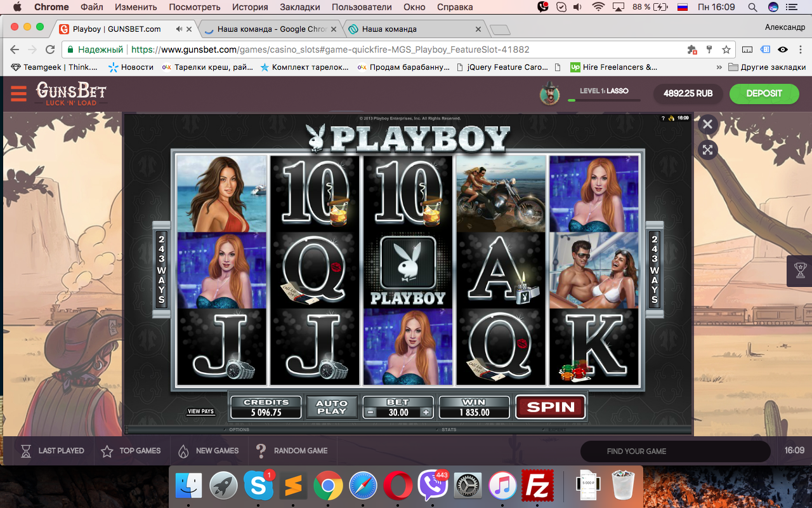Click the 4892.25 RUB balance
Image resolution: width=812 pixels, height=508 pixels.
(688, 93)
